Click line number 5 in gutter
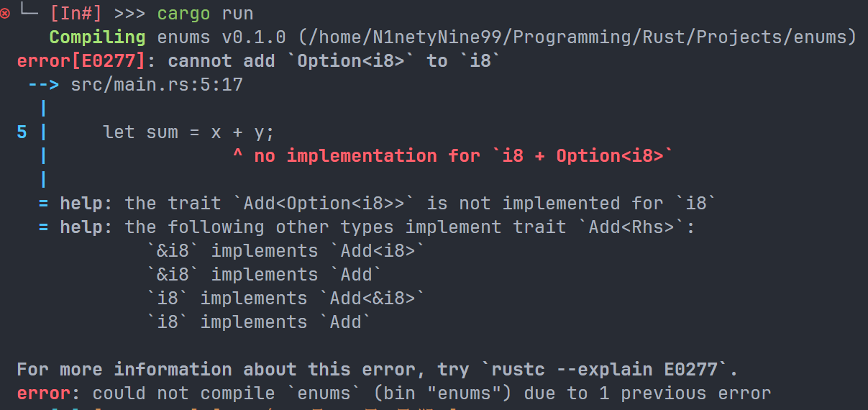 point(22,132)
